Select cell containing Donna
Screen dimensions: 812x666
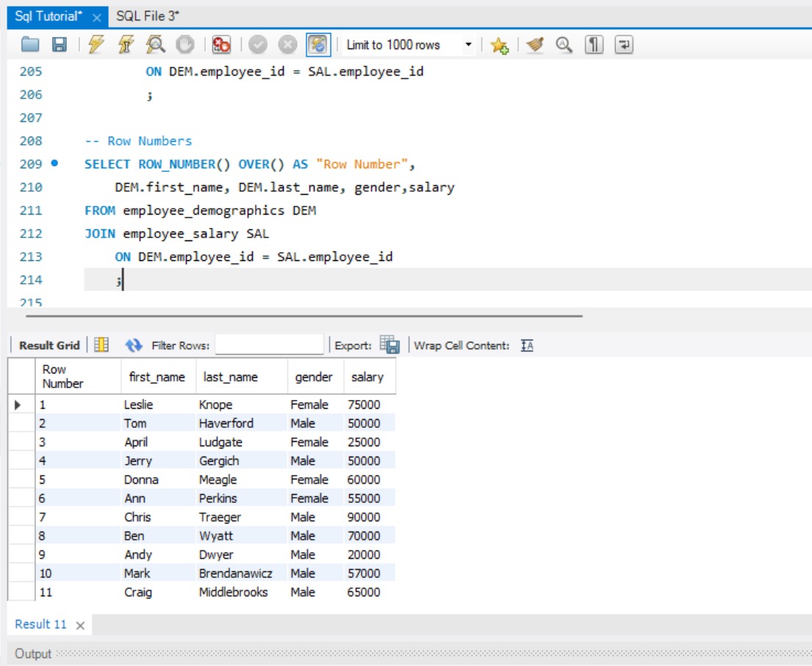pos(158,479)
